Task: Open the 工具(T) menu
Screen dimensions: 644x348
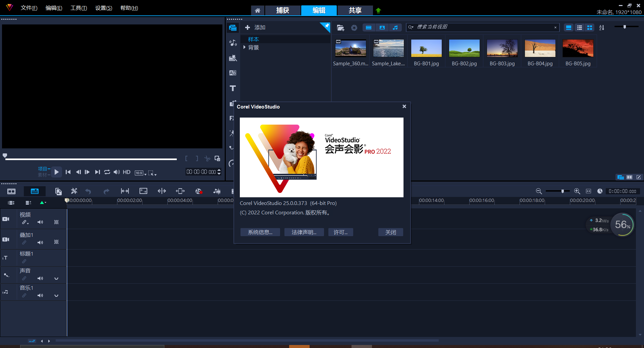Action: tap(79, 8)
